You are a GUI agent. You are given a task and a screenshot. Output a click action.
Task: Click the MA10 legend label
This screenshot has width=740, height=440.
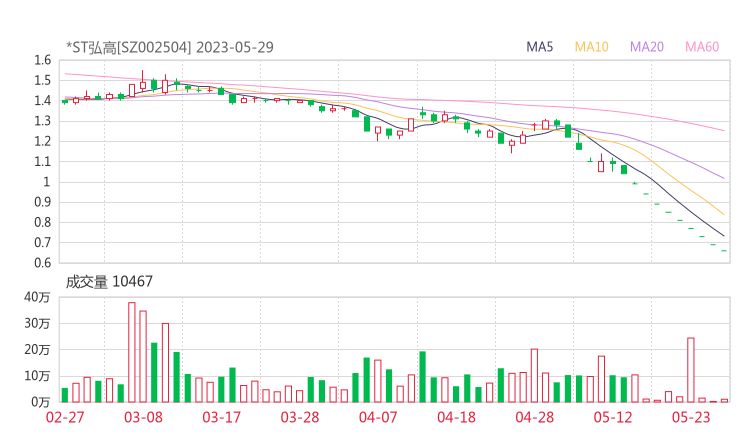[x=591, y=47]
